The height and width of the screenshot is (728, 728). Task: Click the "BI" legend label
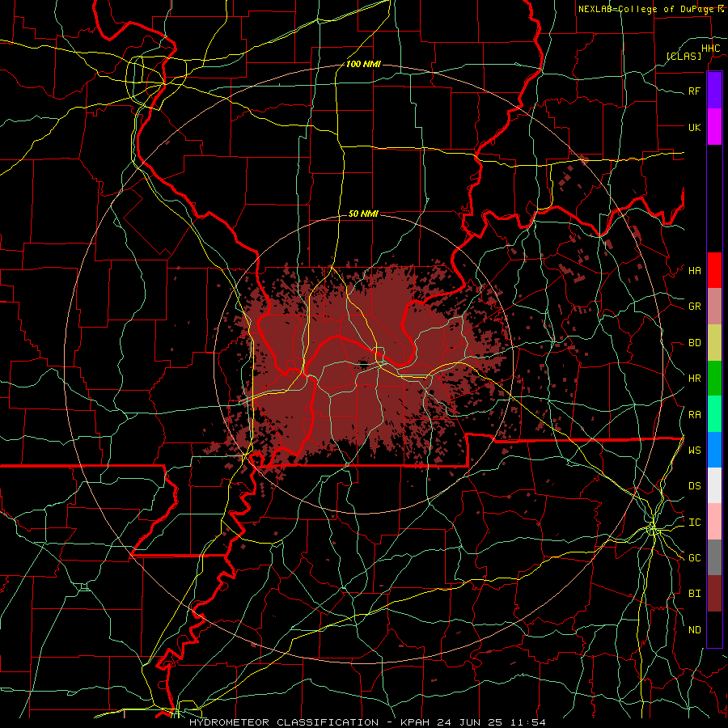click(x=694, y=594)
